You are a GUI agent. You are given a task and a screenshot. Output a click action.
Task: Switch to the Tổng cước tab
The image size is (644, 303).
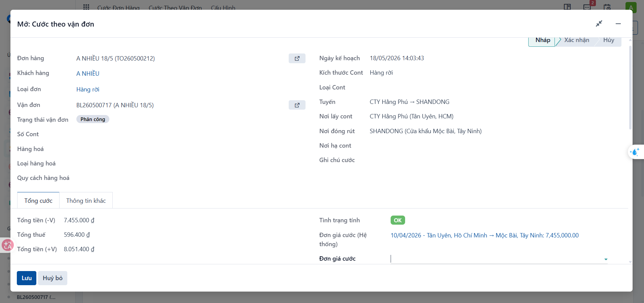38,200
